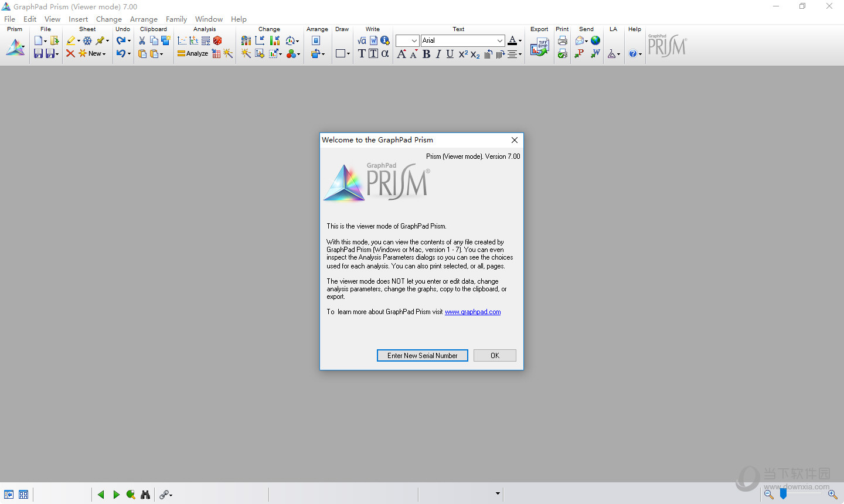This screenshot has width=844, height=504.
Task: Click the zoom out magnifier icon
Action: click(769, 495)
